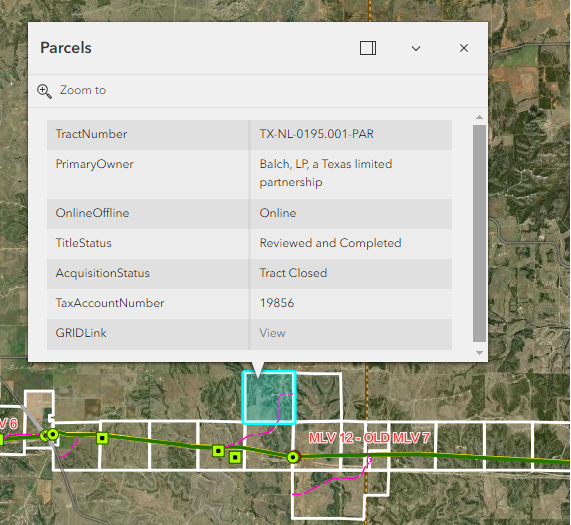Viewport: 571px width, 525px height.
Task: Click the green square marker below the pipeline
Action: coord(235,457)
